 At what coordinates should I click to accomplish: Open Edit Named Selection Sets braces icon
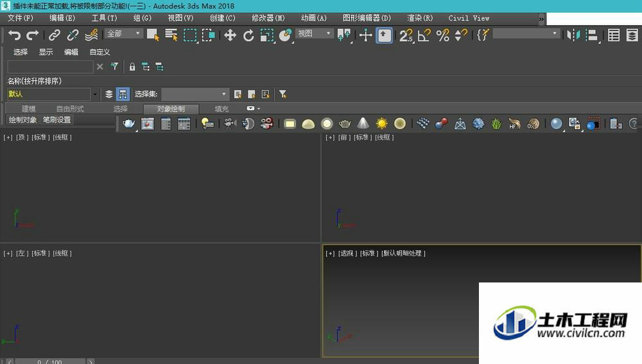[483, 35]
